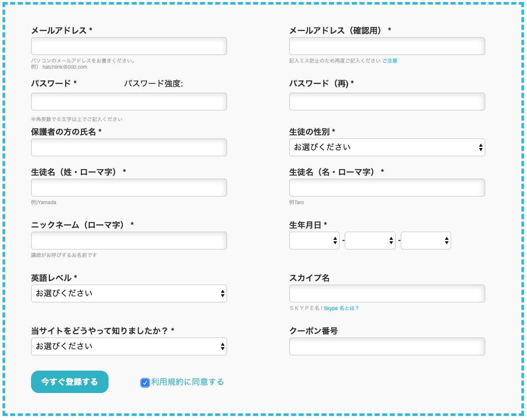Focus the パスワード（再）re-entry field
This screenshot has width=527, height=420.
click(x=386, y=101)
